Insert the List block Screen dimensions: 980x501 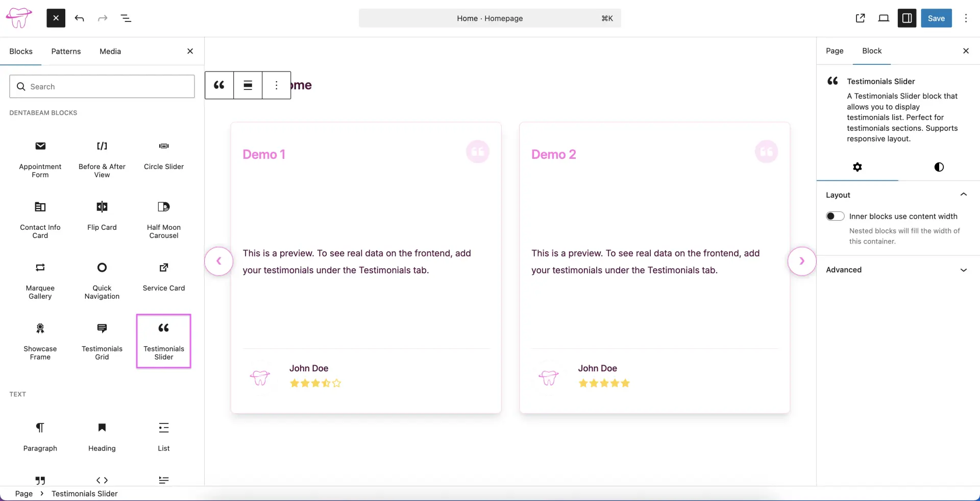[x=164, y=437]
